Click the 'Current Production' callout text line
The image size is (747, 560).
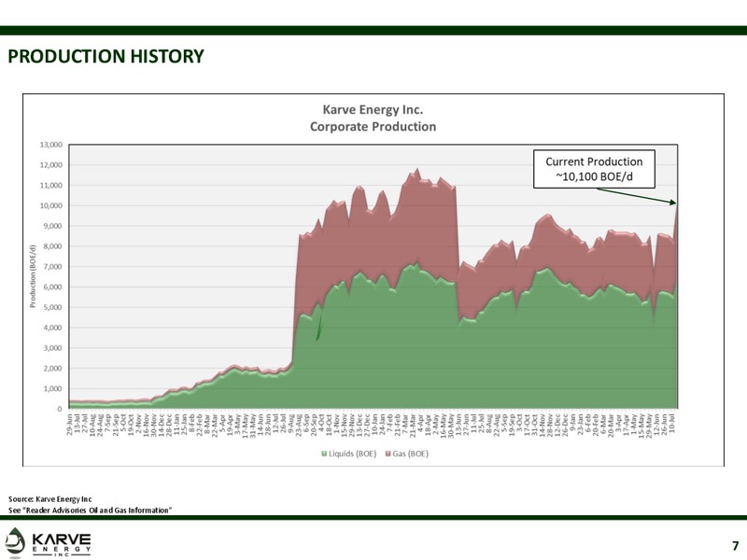(x=594, y=161)
